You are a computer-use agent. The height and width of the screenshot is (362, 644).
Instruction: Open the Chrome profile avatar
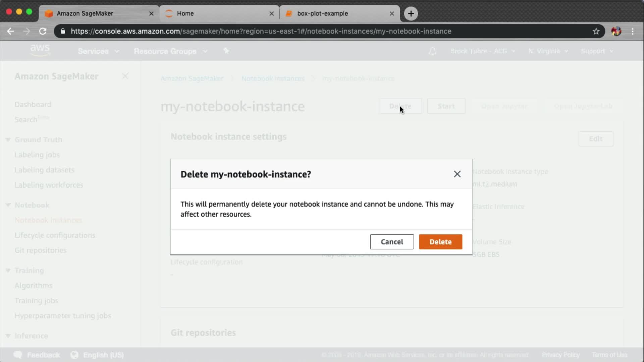pos(616,31)
